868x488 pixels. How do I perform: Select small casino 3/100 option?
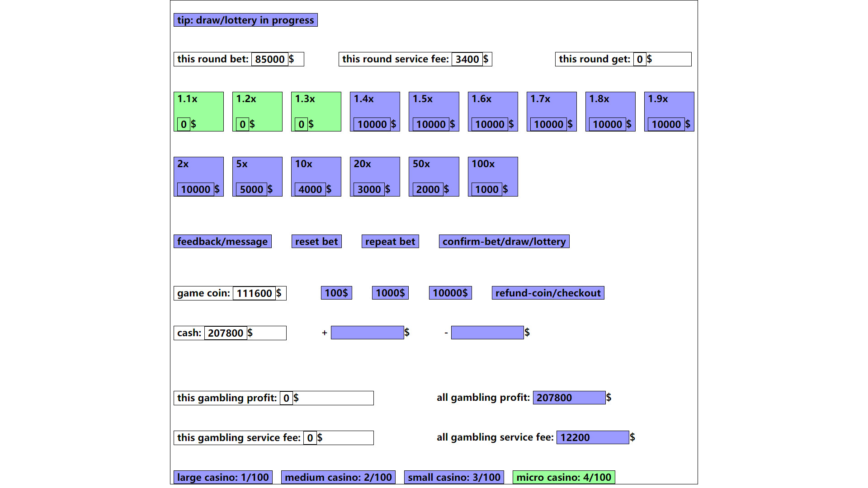[454, 477]
